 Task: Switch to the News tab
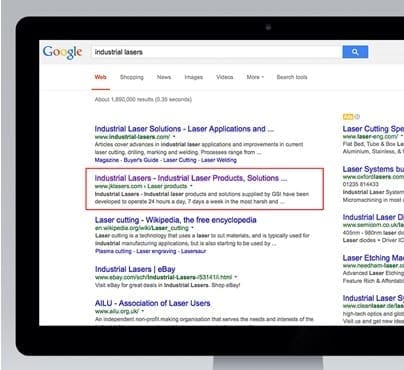click(164, 77)
